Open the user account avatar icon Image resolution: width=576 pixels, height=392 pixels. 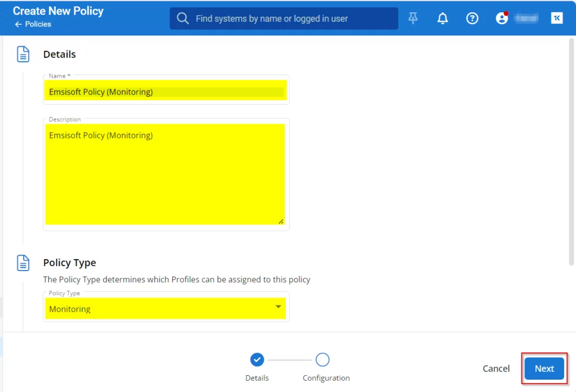point(502,19)
